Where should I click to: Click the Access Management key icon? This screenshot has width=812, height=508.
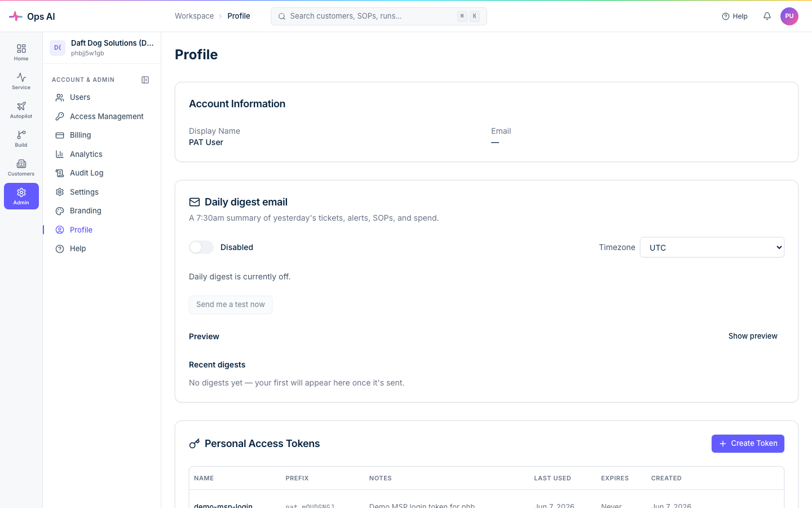point(60,116)
